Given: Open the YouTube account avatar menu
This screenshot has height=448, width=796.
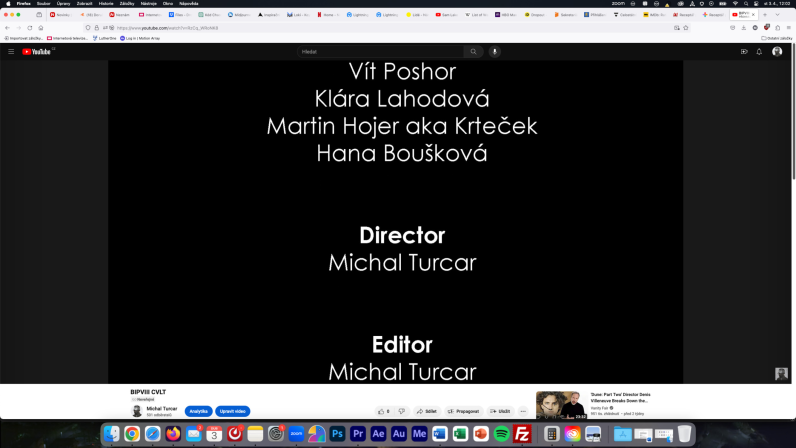Looking at the screenshot, I should tap(777, 51).
